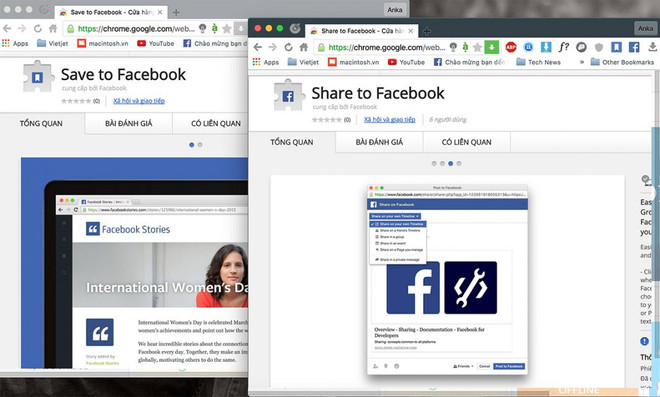Viewport: 660px width, 397px height.
Task: Select first carousel dot in Share to Facebook window
Action: tap(434, 163)
